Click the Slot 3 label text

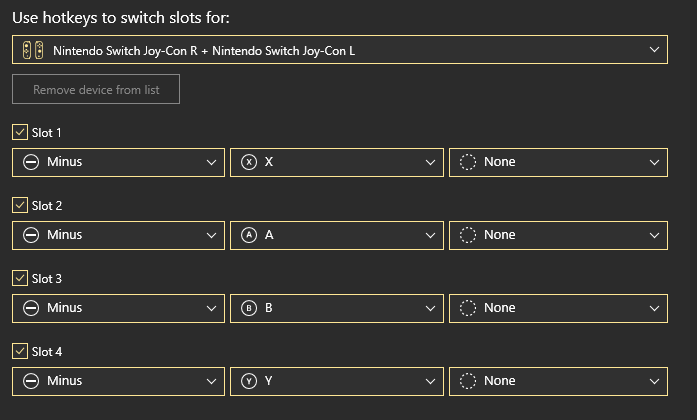(x=47, y=278)
